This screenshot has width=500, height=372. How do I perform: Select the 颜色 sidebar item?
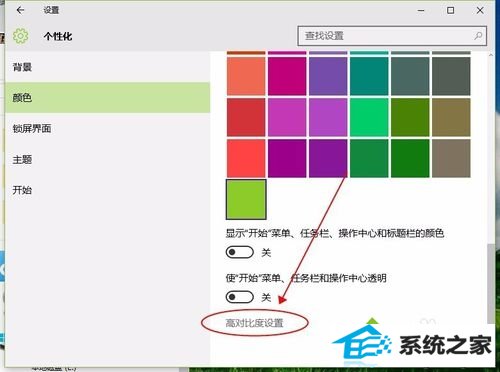pyautogui.click(x=107, y=97)
